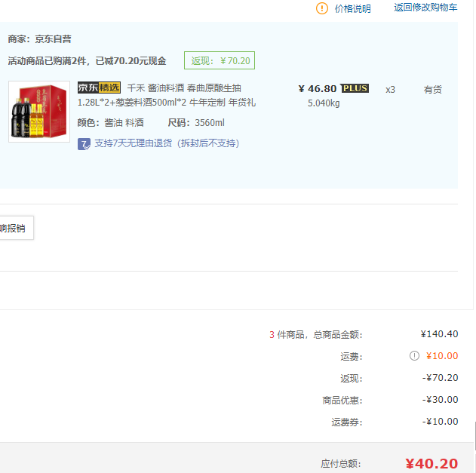
Task: Click the PLUS member price badge
Action: point(355,88)
